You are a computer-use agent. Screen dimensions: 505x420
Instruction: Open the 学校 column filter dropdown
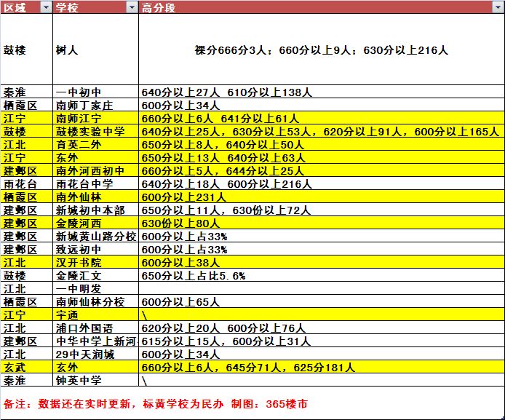[132, 7]
